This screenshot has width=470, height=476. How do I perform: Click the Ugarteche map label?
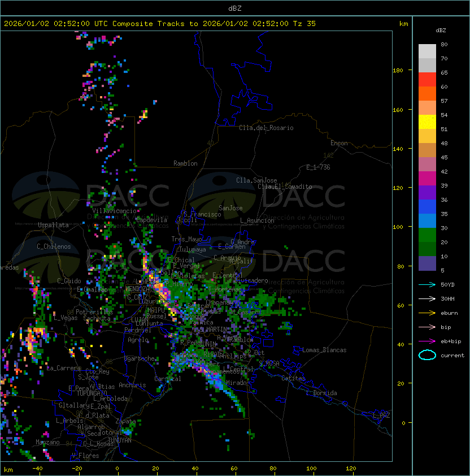point(140,358)
